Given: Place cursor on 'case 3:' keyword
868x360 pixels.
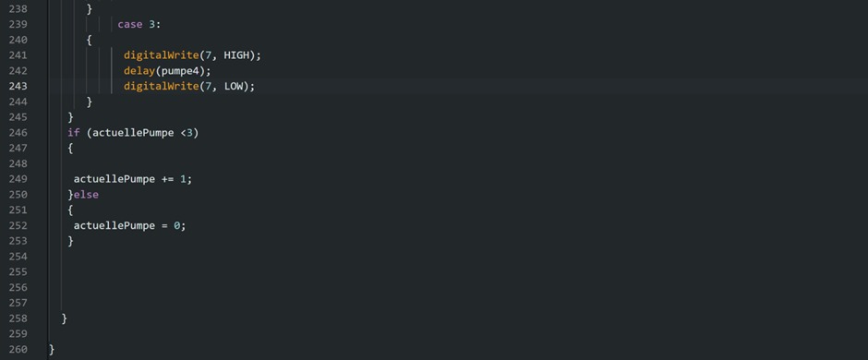Looking at the screenshot, I should [x=139, y=24].
